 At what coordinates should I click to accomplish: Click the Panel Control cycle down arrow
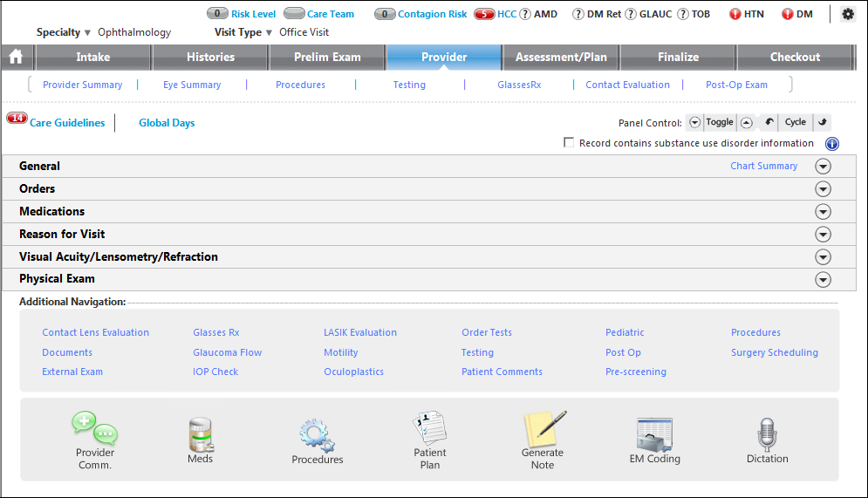(823, 122)
